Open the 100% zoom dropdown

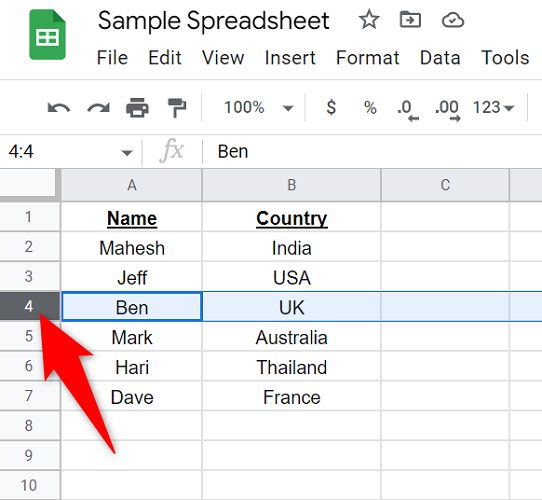(259, 107)
